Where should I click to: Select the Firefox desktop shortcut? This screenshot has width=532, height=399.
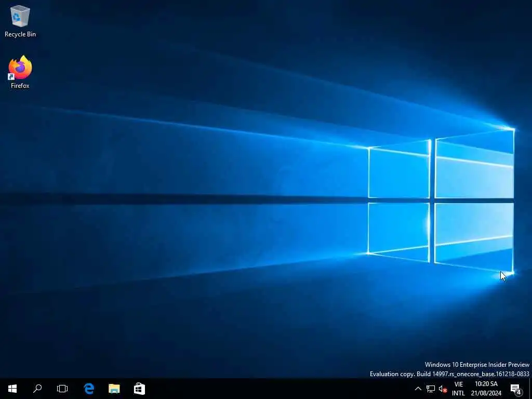(20, 72)
